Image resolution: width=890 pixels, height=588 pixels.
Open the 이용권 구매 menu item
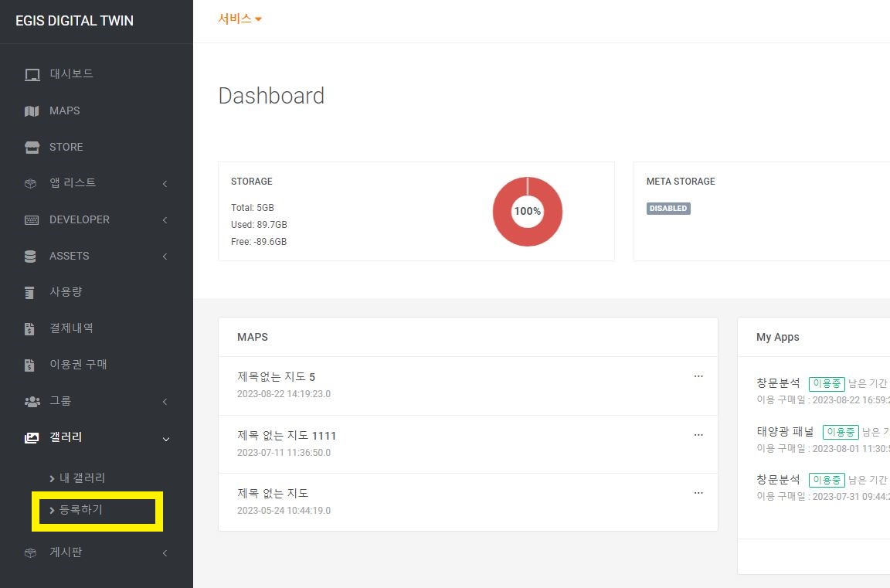(78, 365)
